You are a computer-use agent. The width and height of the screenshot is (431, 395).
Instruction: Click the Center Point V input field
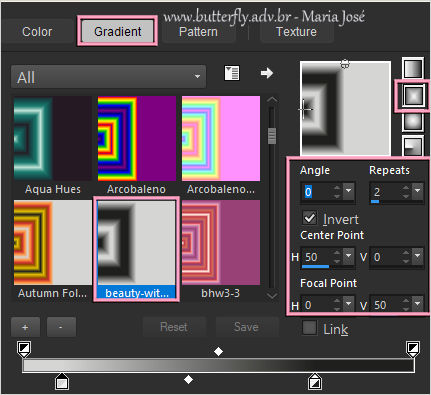pyautogui.click(x=386, y=257)
